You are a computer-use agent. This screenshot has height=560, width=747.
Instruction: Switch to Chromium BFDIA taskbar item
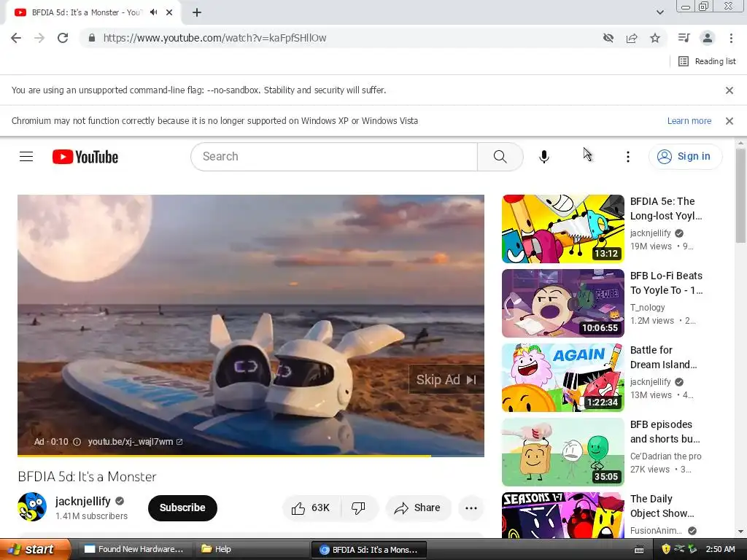pyautogui.click(x=368, y=550)
